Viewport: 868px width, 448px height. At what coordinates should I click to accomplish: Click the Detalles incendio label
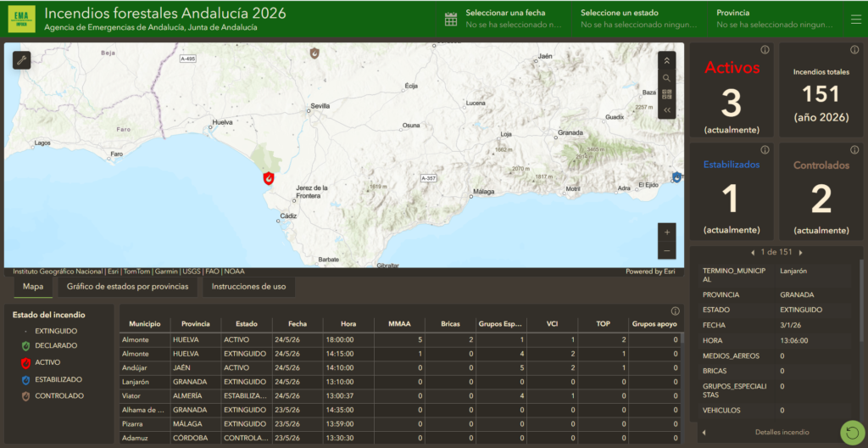point(782,432)
